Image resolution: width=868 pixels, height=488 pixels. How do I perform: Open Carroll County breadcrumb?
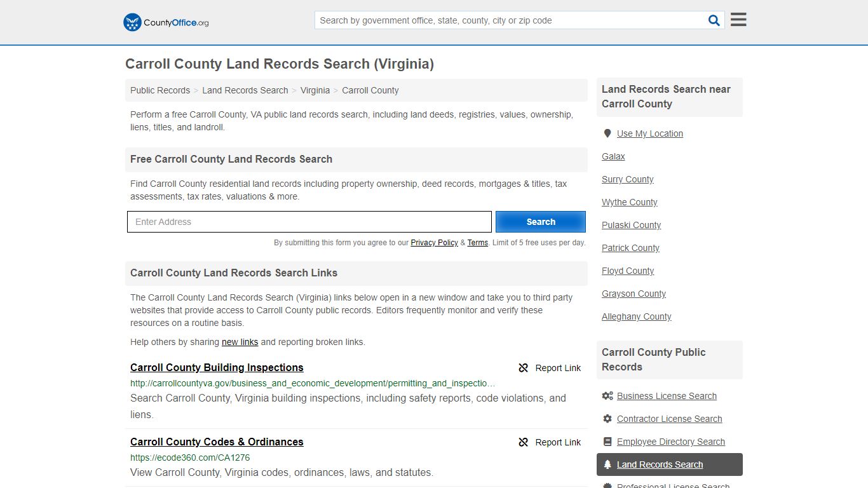coord(370,90)
